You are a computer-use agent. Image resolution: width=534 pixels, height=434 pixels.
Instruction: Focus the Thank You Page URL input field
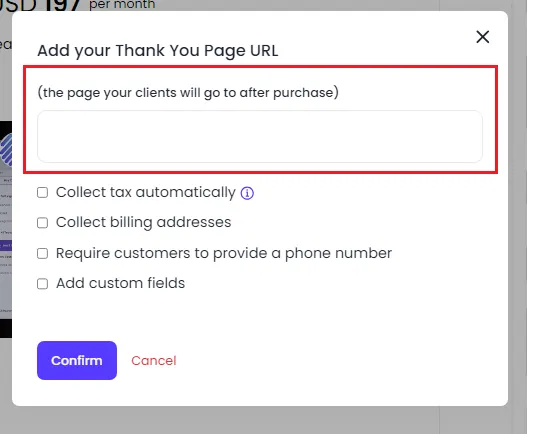[x=260, y=136]
